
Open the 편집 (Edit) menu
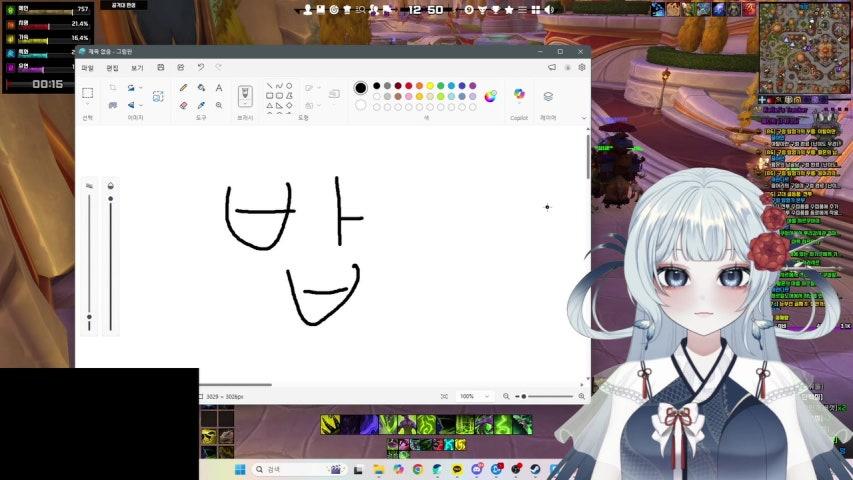113,68
